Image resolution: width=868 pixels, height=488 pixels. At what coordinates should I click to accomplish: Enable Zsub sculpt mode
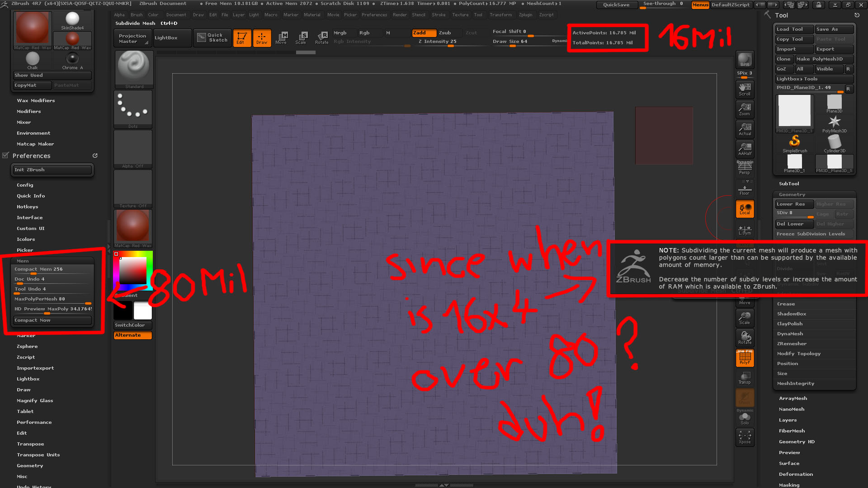(x=449, y=33)
